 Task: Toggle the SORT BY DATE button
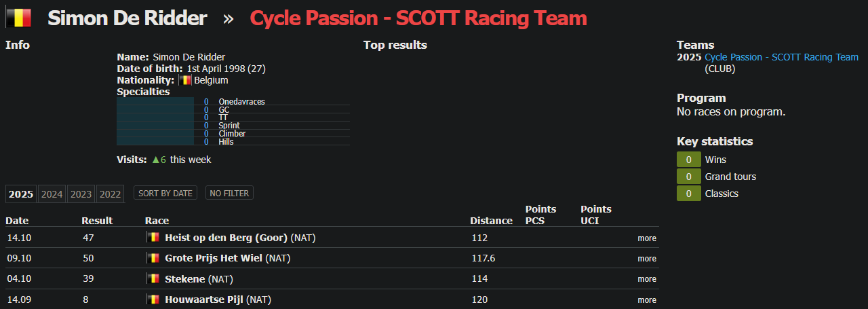tap(165, 194)
